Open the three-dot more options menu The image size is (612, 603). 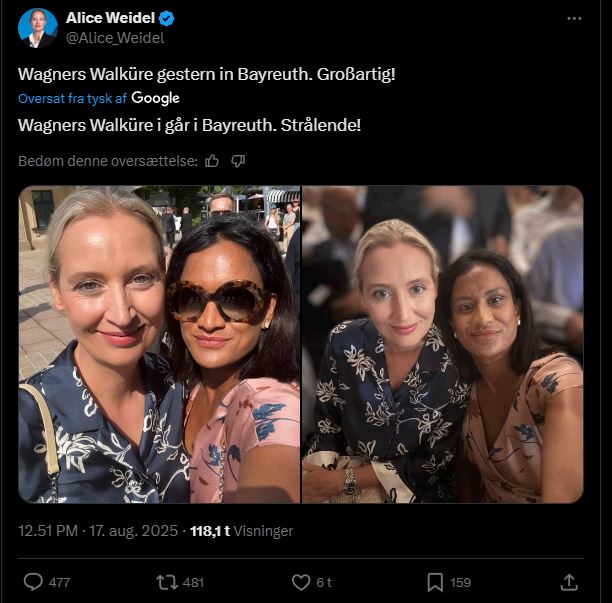(x=574, y=18)
